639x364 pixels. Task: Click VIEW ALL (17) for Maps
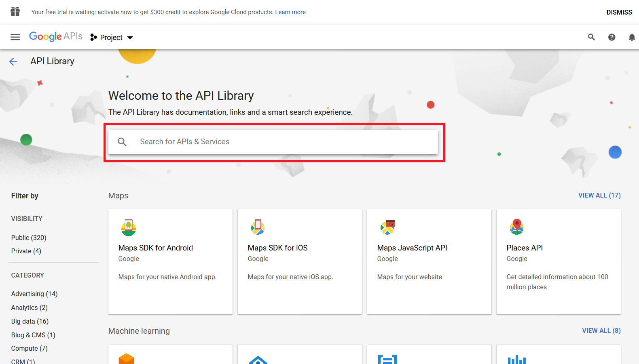click(x=599, y=195)
